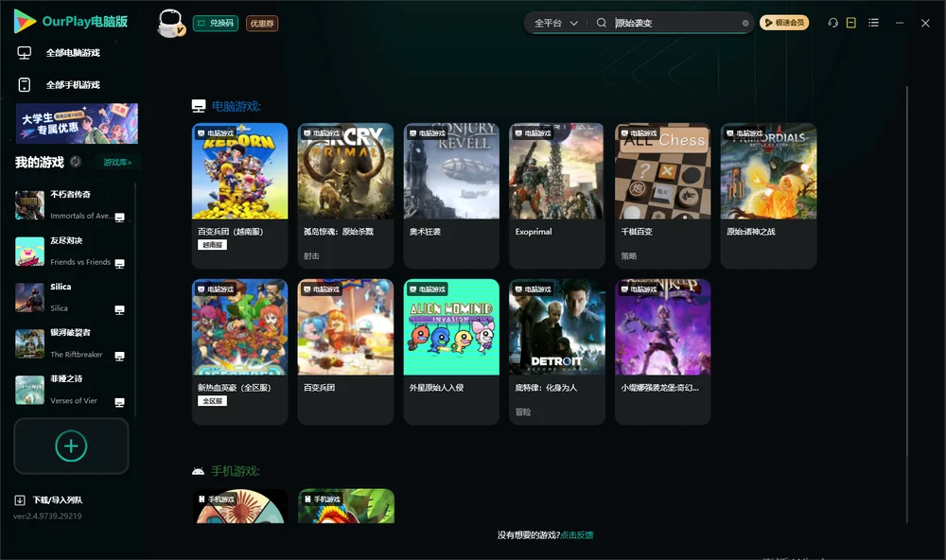Open the Detroit 底特律：化身为人 card

click(x=557, y=352)
